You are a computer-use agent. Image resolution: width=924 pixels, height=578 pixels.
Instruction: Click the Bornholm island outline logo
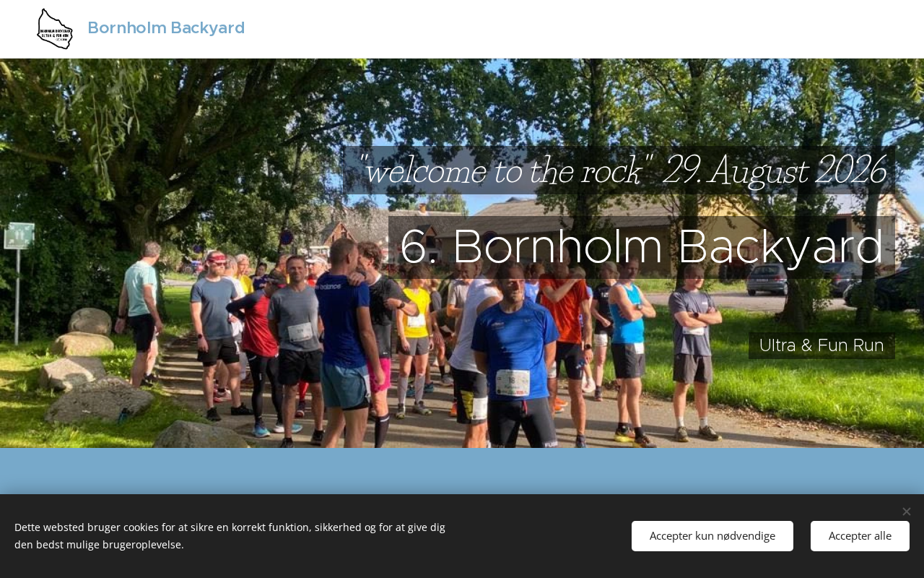55,29
